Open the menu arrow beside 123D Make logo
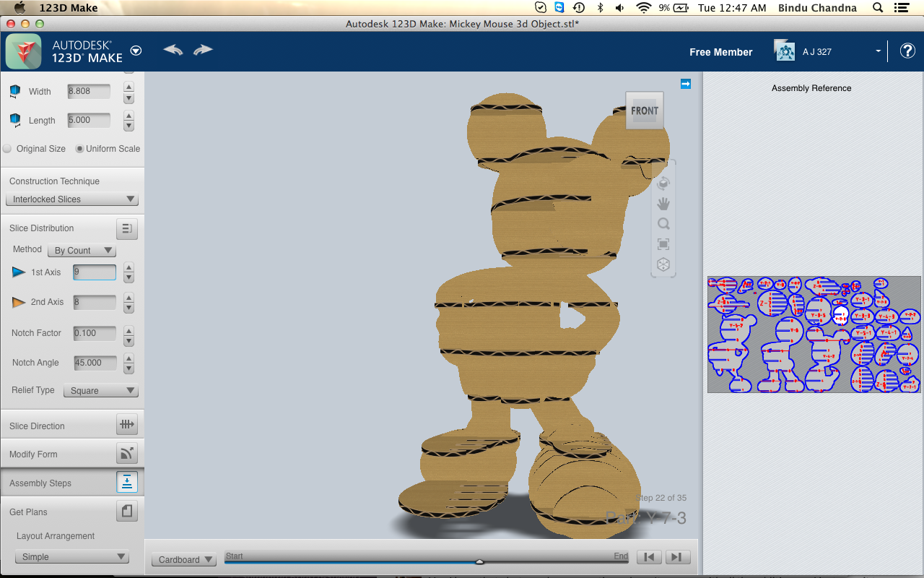Viewport: 924px width, 578px height. pos(136,51)
